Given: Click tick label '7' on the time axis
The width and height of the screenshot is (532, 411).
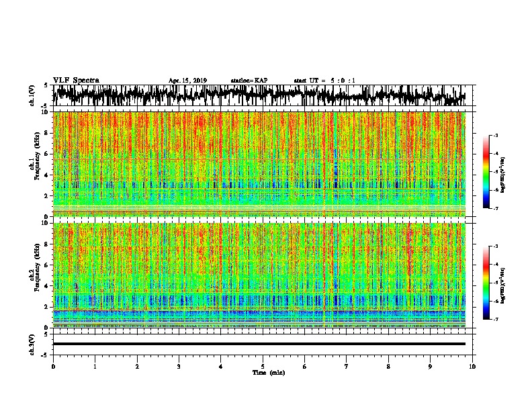Looking at the screenshot, I should click(347, 367).
